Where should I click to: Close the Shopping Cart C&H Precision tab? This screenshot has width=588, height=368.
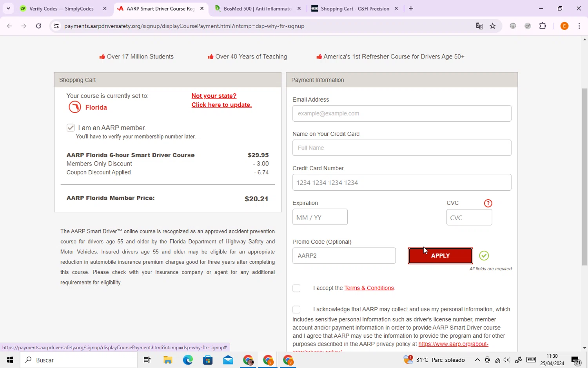(x=396, y=9)
